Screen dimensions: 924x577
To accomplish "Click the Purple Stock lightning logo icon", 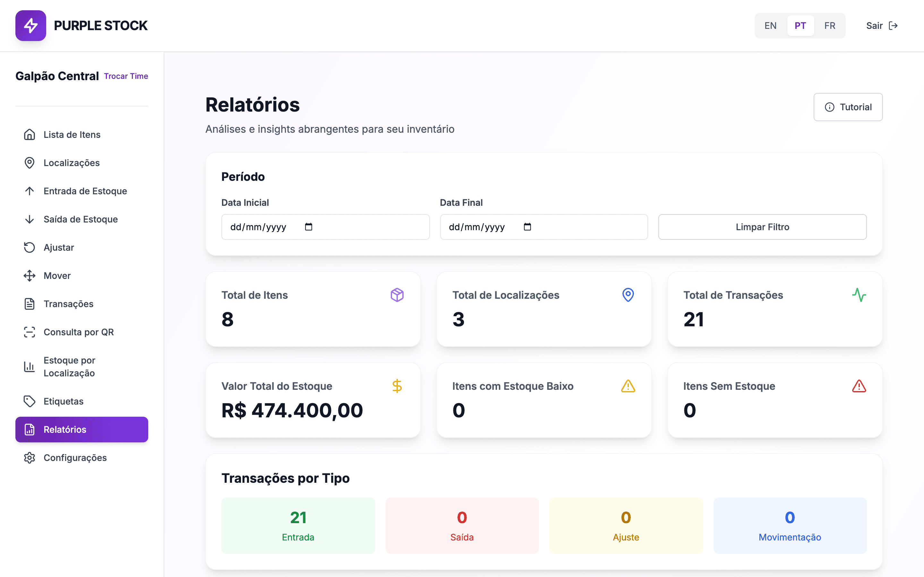I will [x=30, y=26].
